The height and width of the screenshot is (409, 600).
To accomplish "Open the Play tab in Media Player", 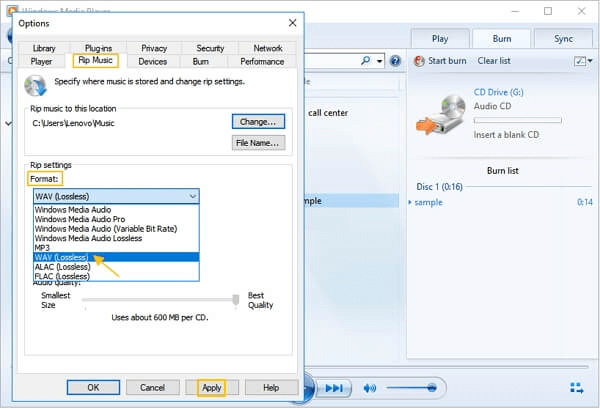I will (x=440, y=39).
